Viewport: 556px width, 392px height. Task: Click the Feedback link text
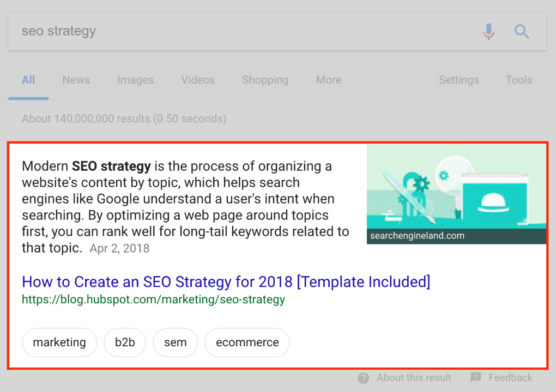tap(511, 378)
